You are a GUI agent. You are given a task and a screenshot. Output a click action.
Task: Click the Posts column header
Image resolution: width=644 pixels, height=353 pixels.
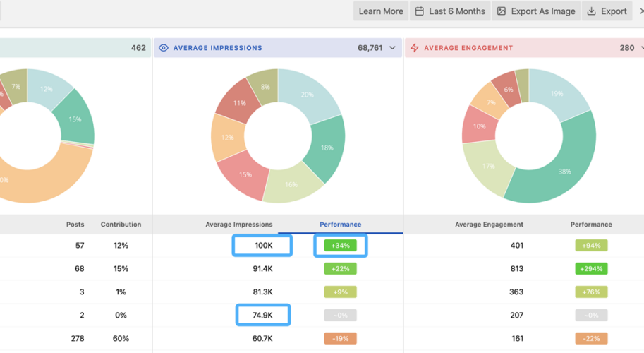point(75,225)
